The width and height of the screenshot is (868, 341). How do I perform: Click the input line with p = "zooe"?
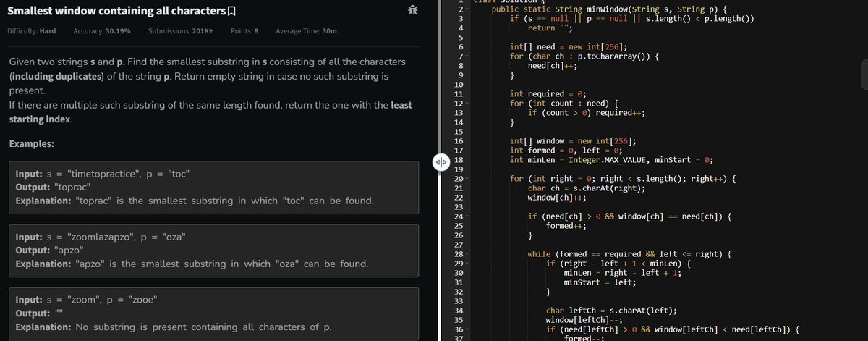pos(87,299)
